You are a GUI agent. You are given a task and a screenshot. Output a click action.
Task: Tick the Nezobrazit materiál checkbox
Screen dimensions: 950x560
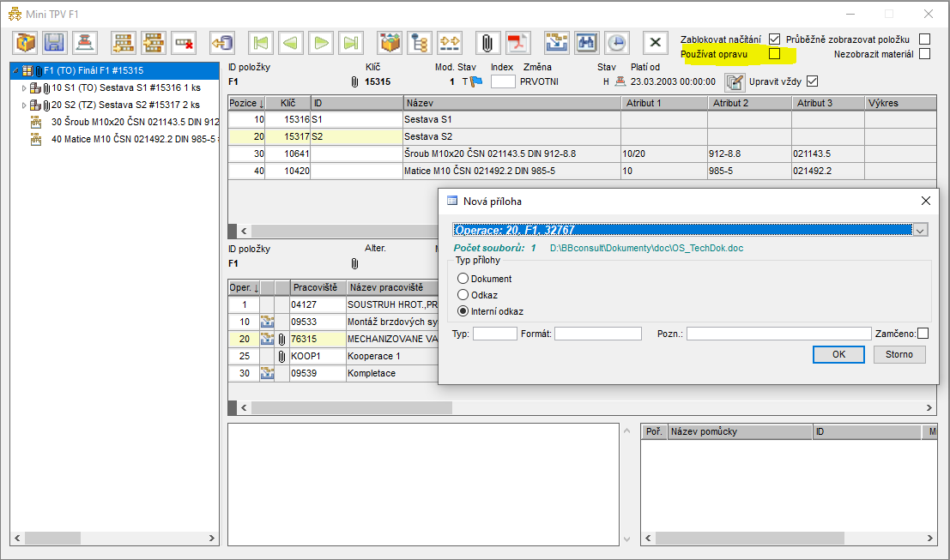[924, 54]
